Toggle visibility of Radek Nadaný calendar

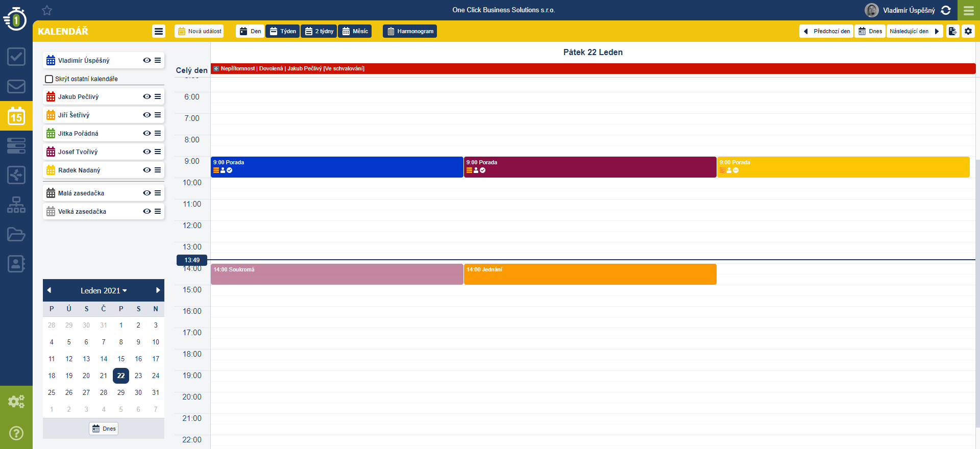[x=147, y=170]
